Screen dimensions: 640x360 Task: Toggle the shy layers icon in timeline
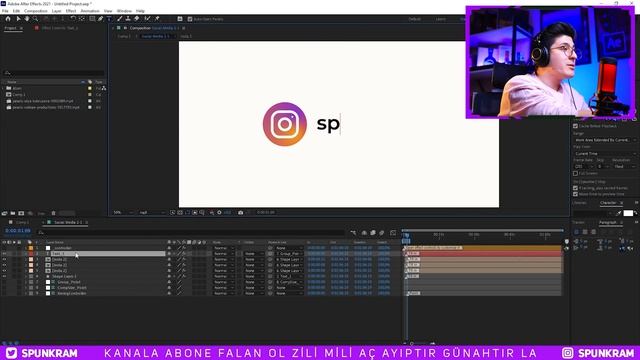[364, 233]
